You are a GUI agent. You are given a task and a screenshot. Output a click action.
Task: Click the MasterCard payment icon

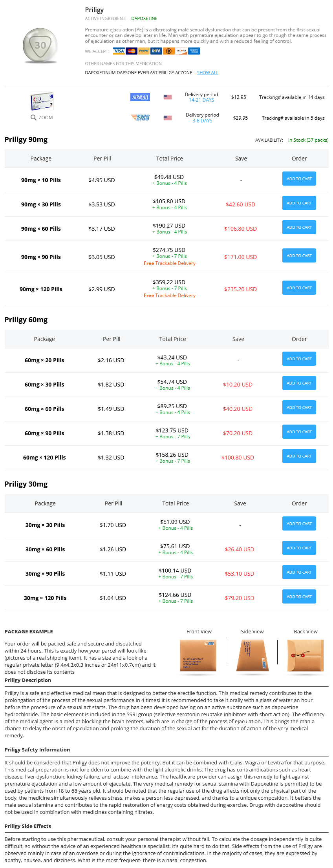point(132,51)
